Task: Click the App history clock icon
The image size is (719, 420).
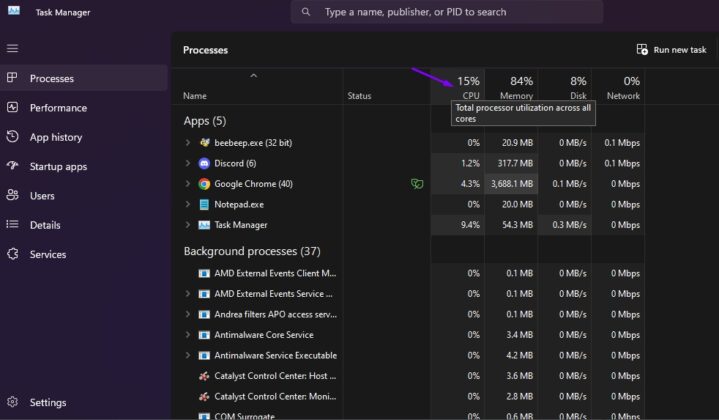Action: 12,137
